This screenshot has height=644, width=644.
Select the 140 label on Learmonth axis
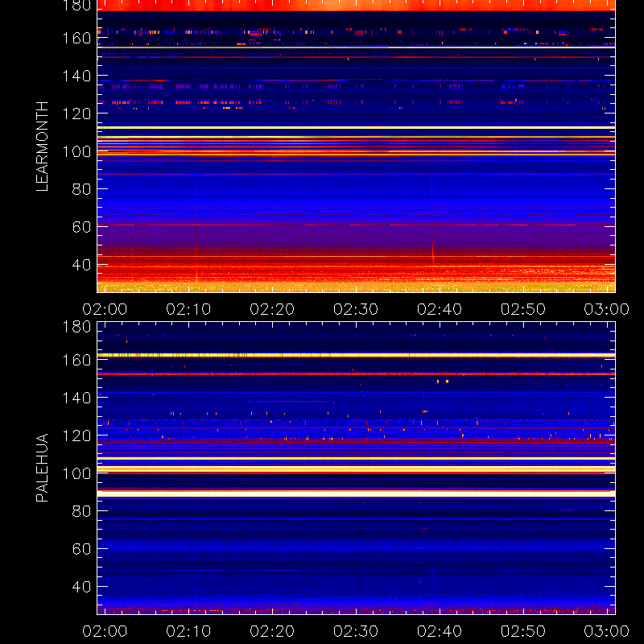coord(76,76)
